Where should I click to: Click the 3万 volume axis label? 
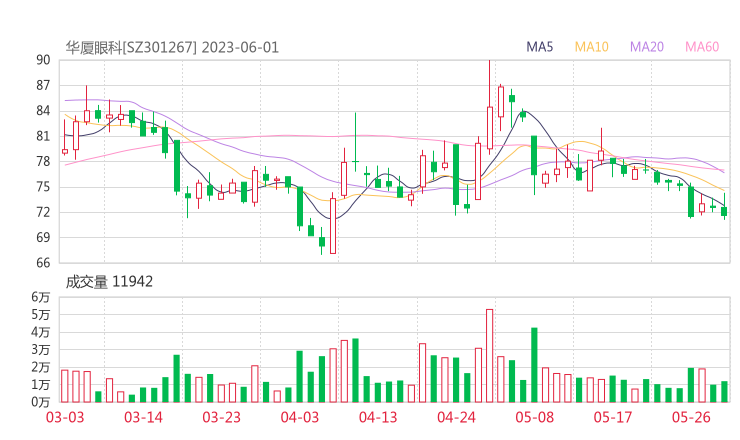(41, 350)
